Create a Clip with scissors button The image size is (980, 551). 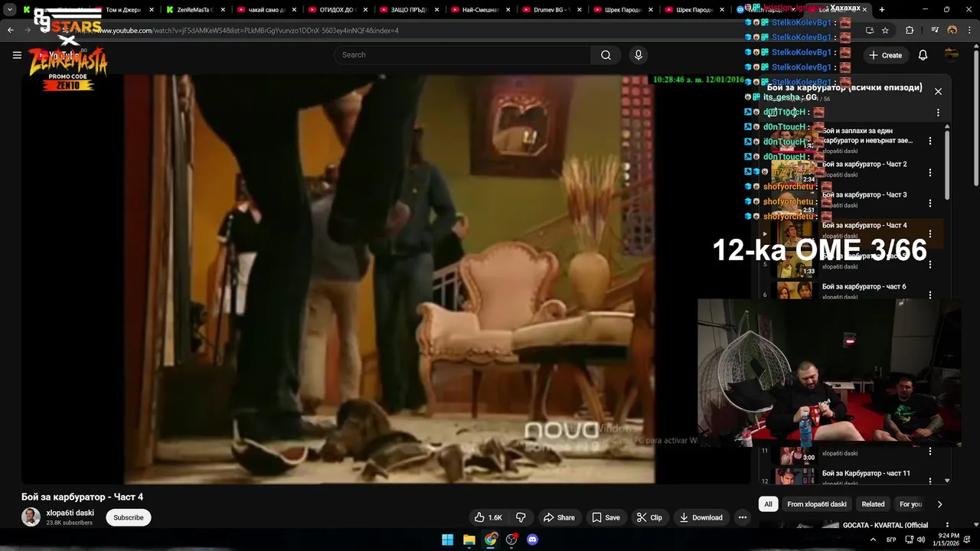click(x=649, y=517)
